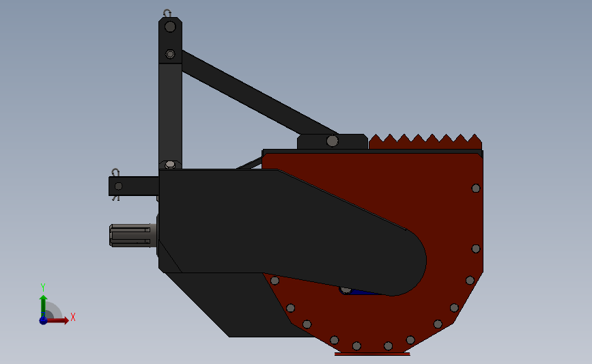Select the cotter clip atop the mast
Image resolution: width=592 pixels, height=364 pixels.
(x=167, y=13)
